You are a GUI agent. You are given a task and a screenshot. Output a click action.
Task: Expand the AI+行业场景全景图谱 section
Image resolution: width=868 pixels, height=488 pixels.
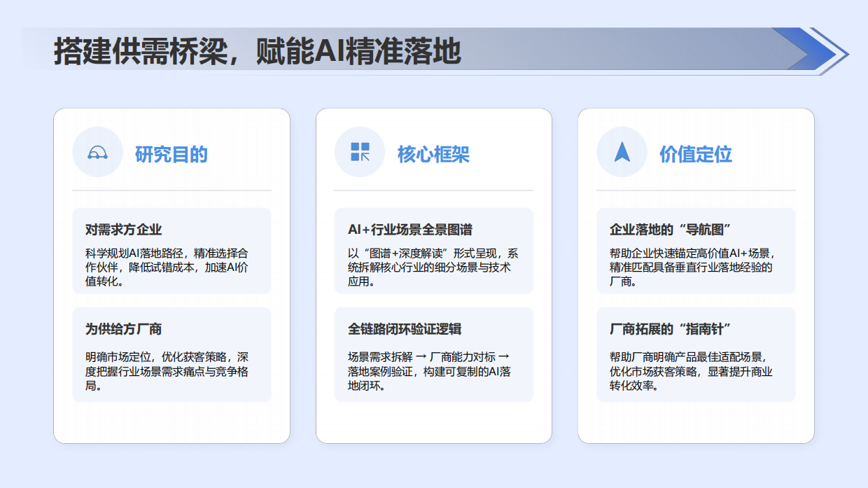pos(434,249)
